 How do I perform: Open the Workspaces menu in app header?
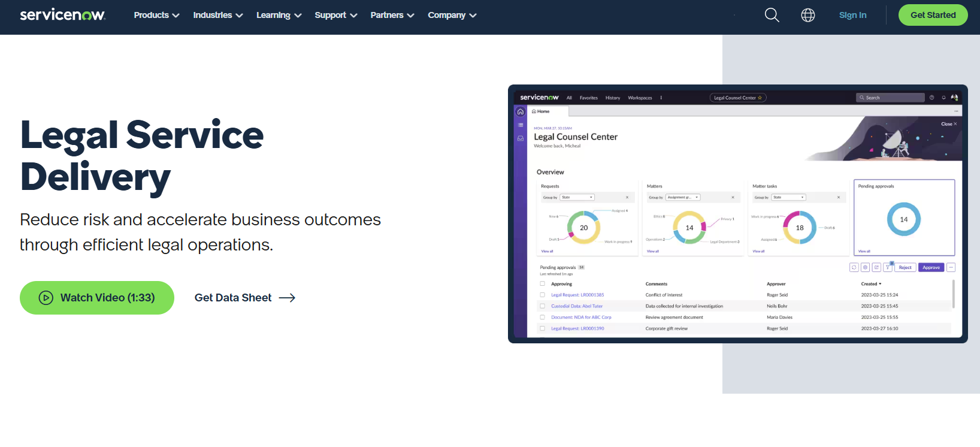tap(640, 98)
